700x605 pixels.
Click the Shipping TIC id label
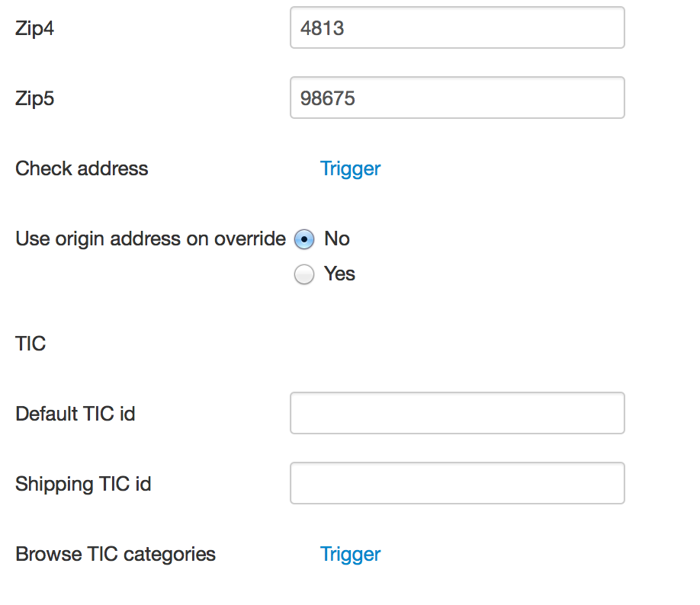point(83,484)
